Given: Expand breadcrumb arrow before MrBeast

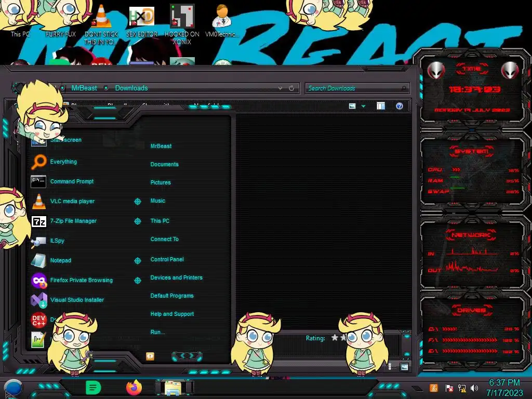Looking at the screenshot, I should point(62,88).
